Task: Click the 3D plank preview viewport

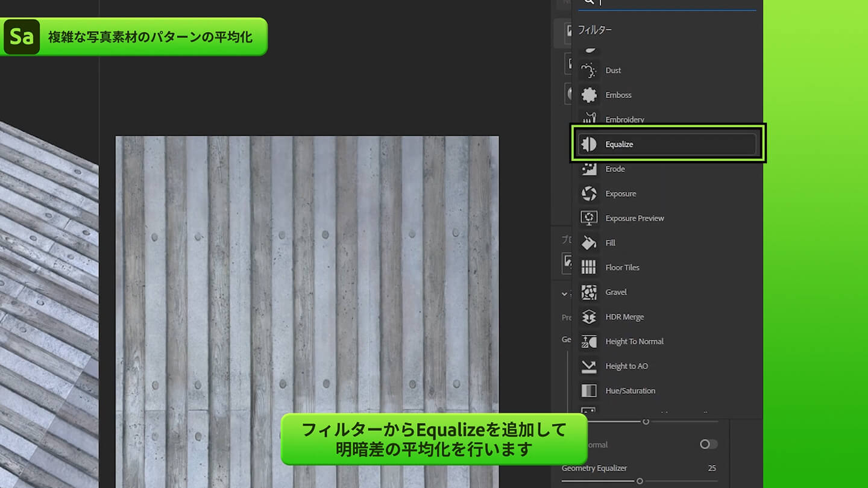Action: [49, 304]
